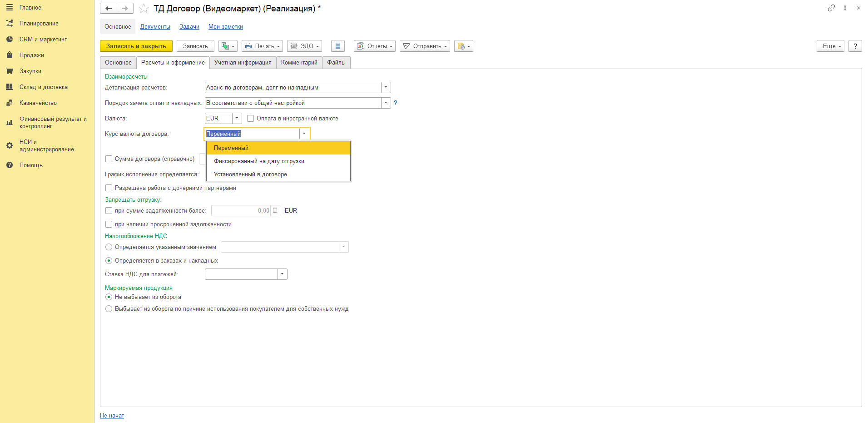Screen dimensions: 868x423
Task: Open the Главное section in sidebar
Action: [x=30, y=8]
